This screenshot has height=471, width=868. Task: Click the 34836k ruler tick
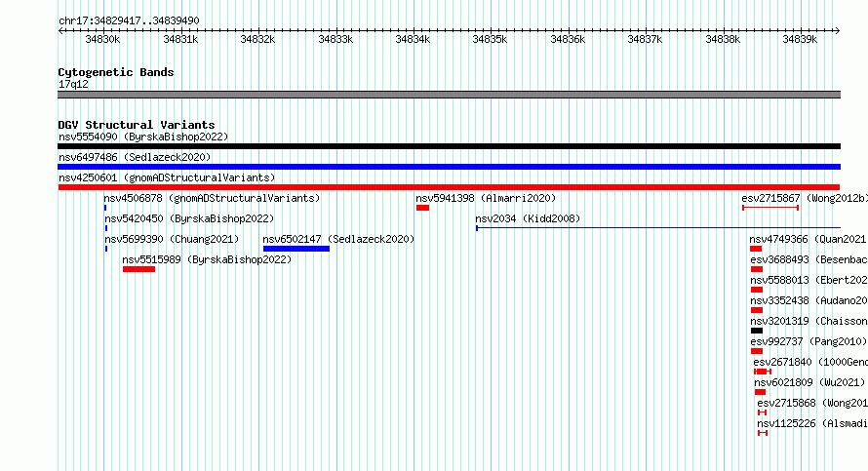pos(568,39)
